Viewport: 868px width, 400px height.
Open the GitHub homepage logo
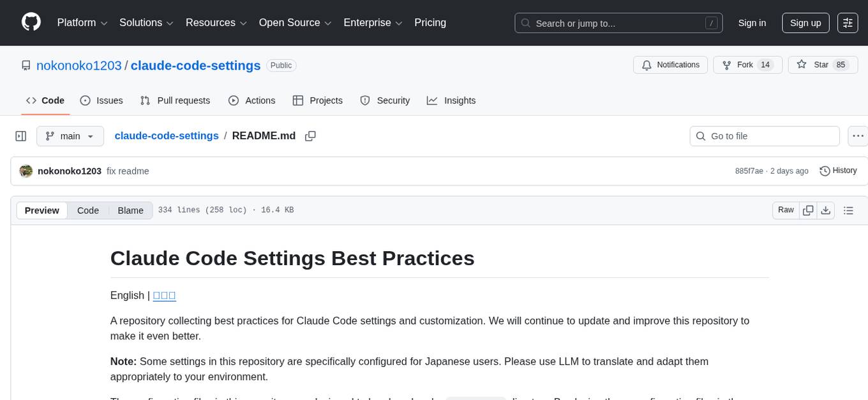[x=31, y=22]
